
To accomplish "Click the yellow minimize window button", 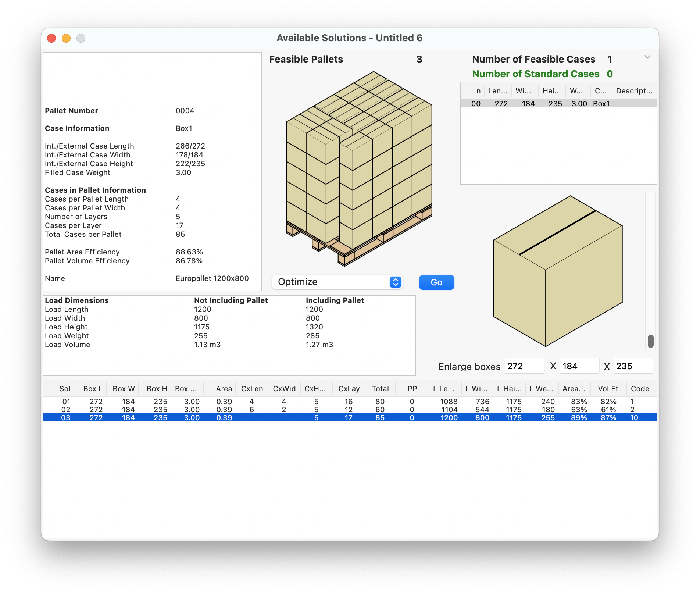I will [66, 38].
